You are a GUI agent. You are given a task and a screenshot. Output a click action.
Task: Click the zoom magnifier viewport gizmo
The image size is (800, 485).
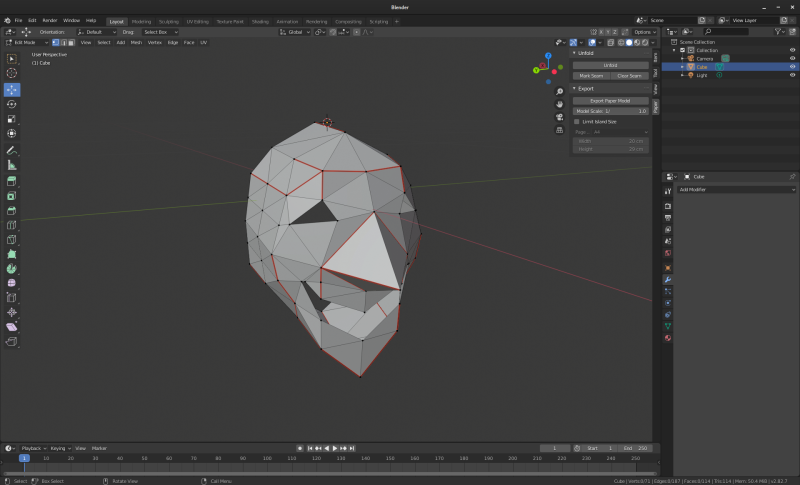pyautogui.click(x=560, y=91)
